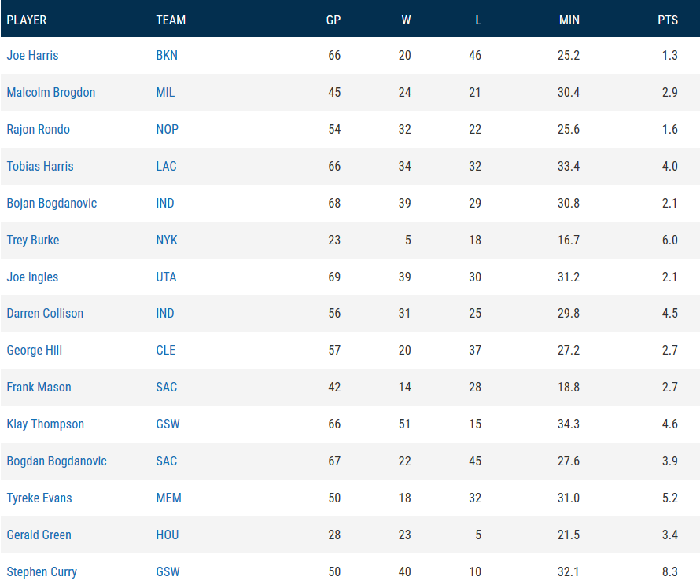Image resolution: width=700 pixels, height=588 pixels.
Task: Sort by the PTS column header
Action: coord(667,20)
